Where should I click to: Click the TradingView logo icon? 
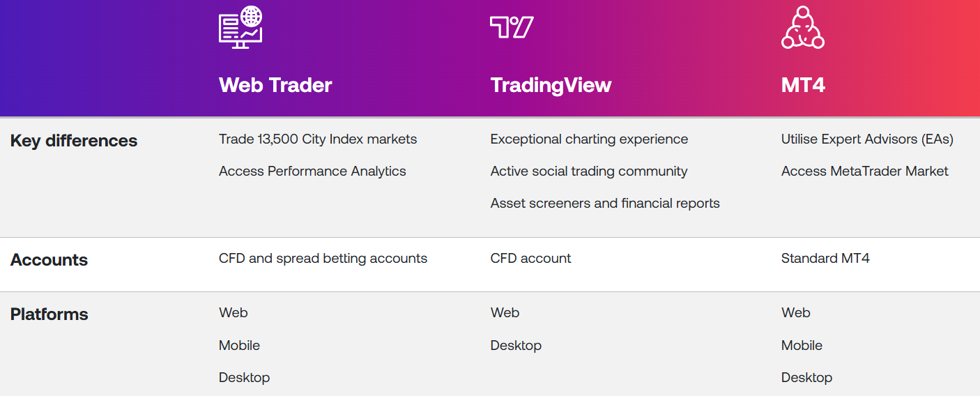click(512, 27)
